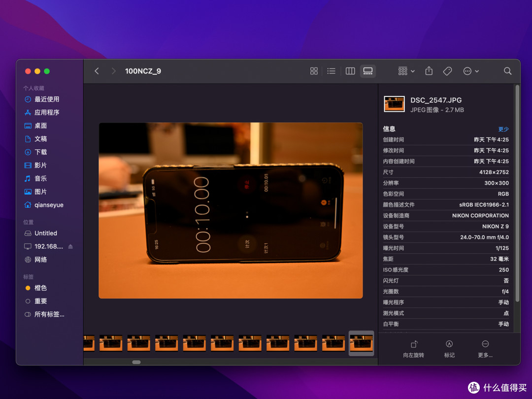The height and width of the screenshot is (399, 532).
Task: Open 网络 in the sidebar
Action: [35, 260]
